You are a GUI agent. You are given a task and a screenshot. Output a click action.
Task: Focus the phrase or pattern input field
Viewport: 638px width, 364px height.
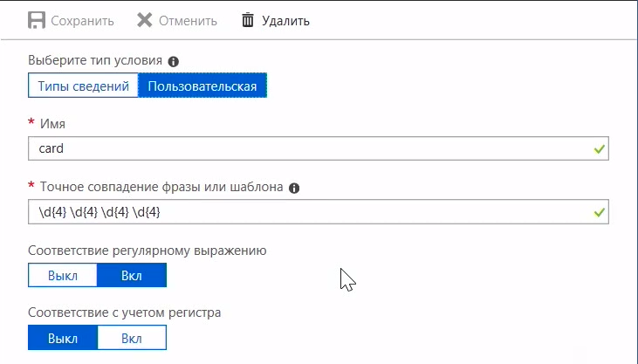click(305, 212)
